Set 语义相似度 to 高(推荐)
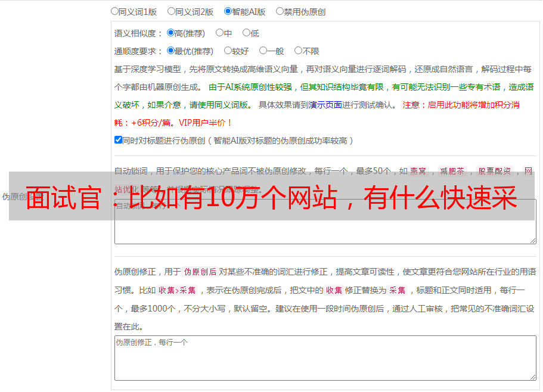The height and width of the screenshot is (392, 543). click(x=170, y=33)
